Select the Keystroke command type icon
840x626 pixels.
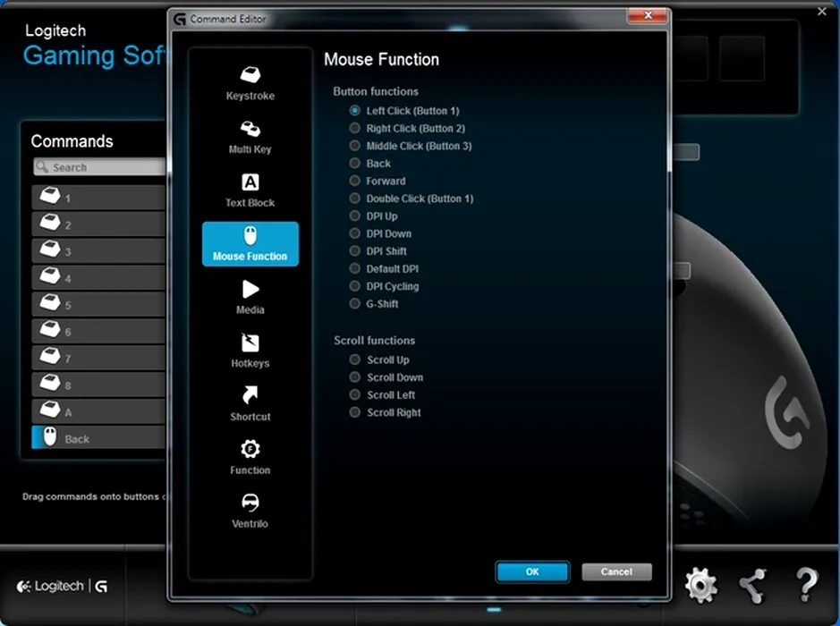tap(250, 76)
